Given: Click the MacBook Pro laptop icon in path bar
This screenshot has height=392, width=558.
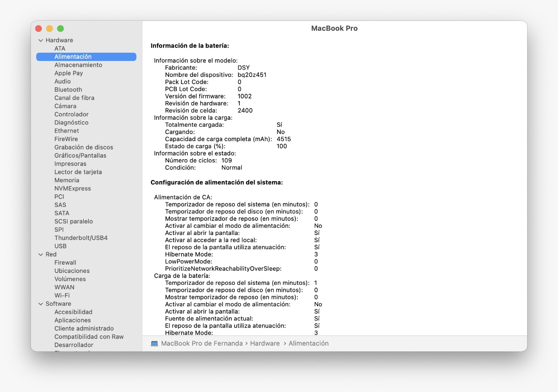Looking at the screenshot, I should (154, 344).
